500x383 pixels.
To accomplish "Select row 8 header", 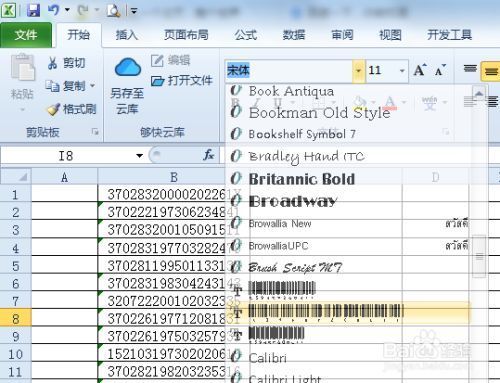I will (x=15, y=319).
